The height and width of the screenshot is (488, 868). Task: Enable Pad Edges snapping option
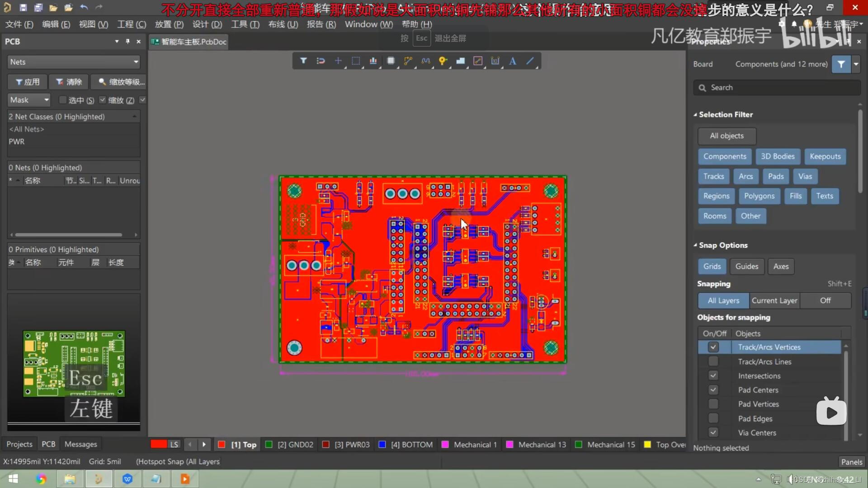713,418
